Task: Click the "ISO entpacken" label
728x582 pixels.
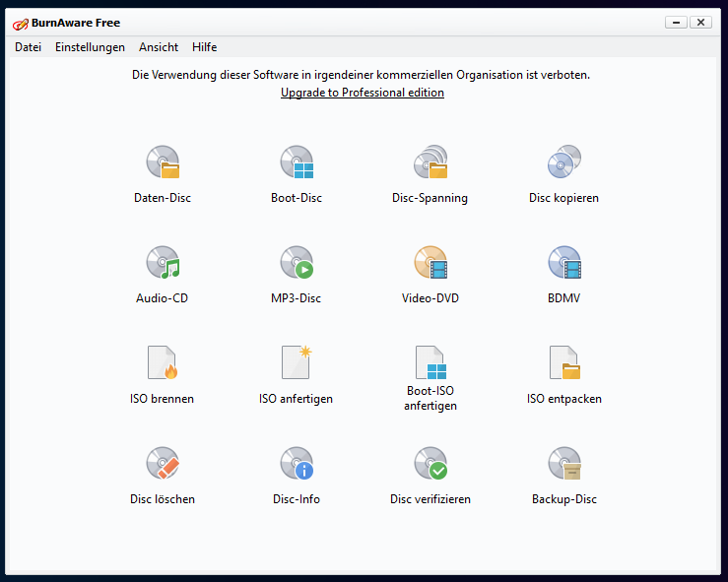Action: tap(564, 399)
